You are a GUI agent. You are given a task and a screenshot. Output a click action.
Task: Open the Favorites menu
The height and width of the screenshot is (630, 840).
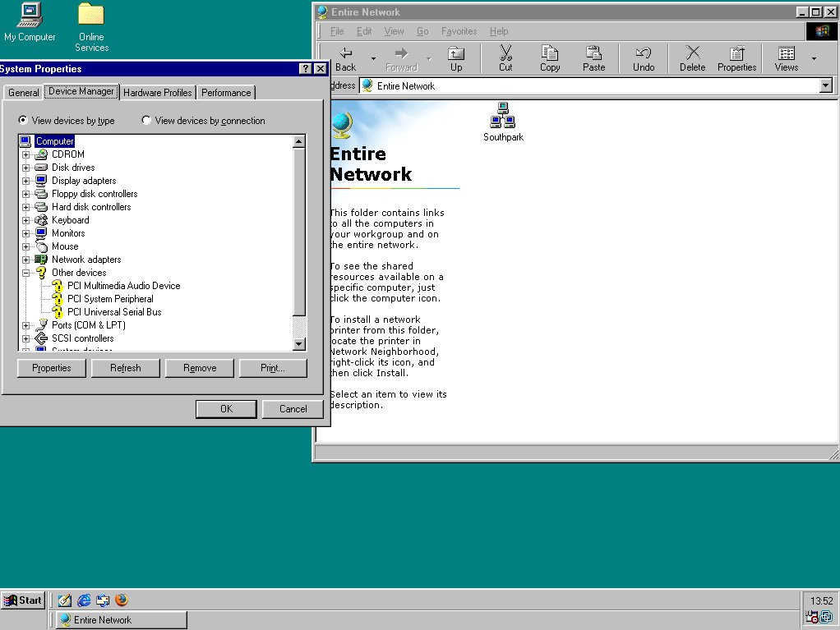[x=459, y=31]
